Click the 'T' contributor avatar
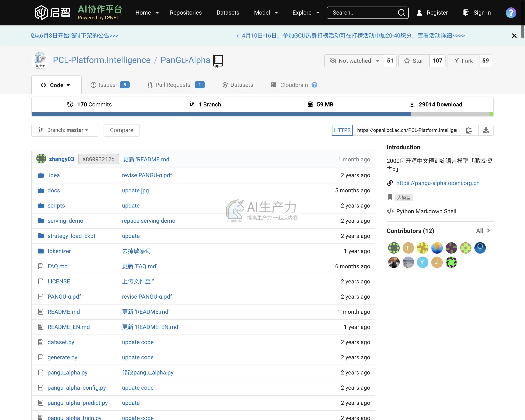 pyautogui.click(x=408, y=248)
